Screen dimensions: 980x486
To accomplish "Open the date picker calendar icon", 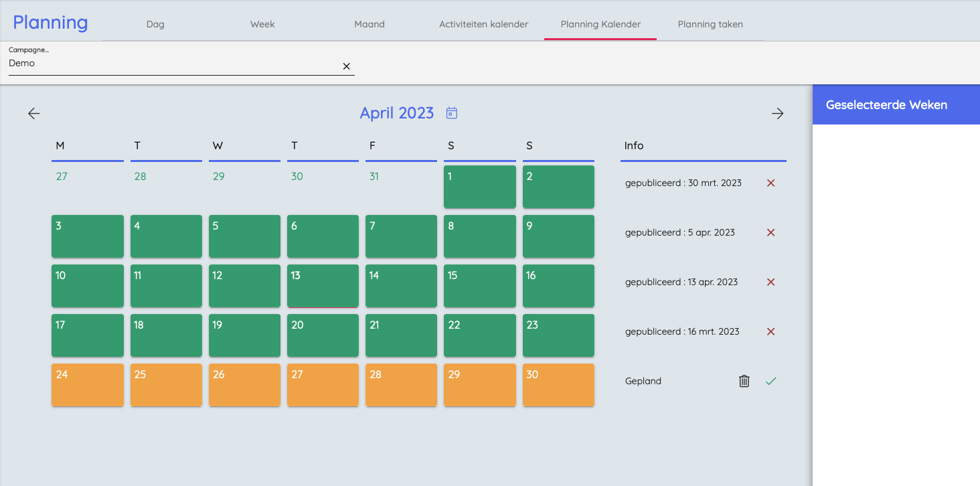I will [x=452, y=113].
